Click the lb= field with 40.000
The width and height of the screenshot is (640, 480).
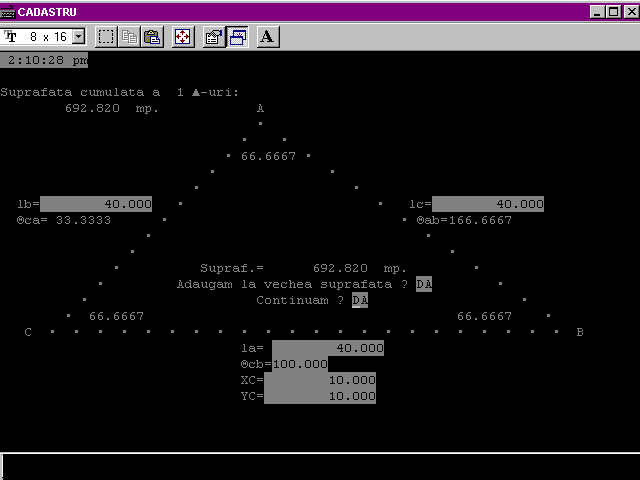pos(96,204)
